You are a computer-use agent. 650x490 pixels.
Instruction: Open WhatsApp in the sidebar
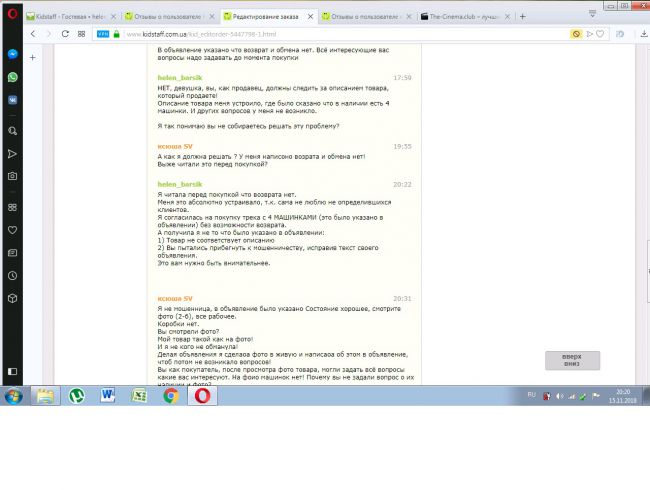[11, 77]
